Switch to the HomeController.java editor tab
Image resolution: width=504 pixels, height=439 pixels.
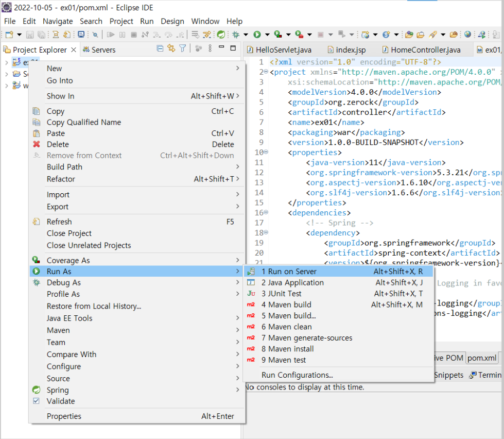[x=422, y=50]
